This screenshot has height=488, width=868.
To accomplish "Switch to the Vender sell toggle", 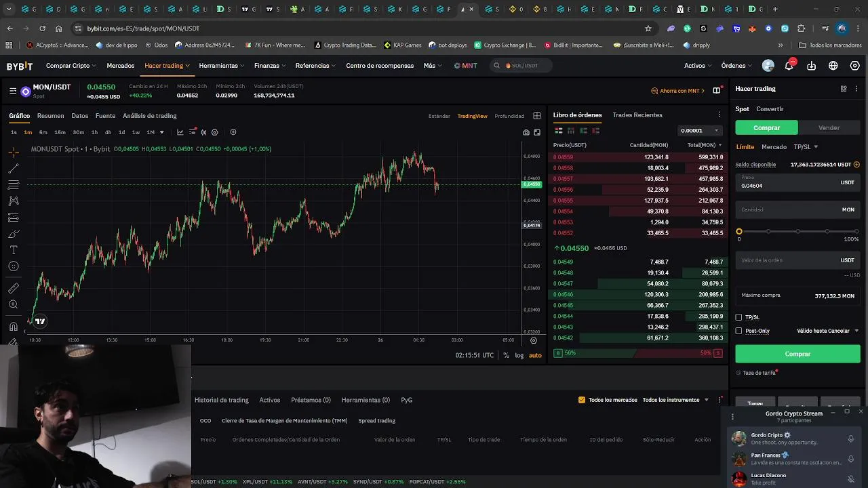I will point(829,127).
